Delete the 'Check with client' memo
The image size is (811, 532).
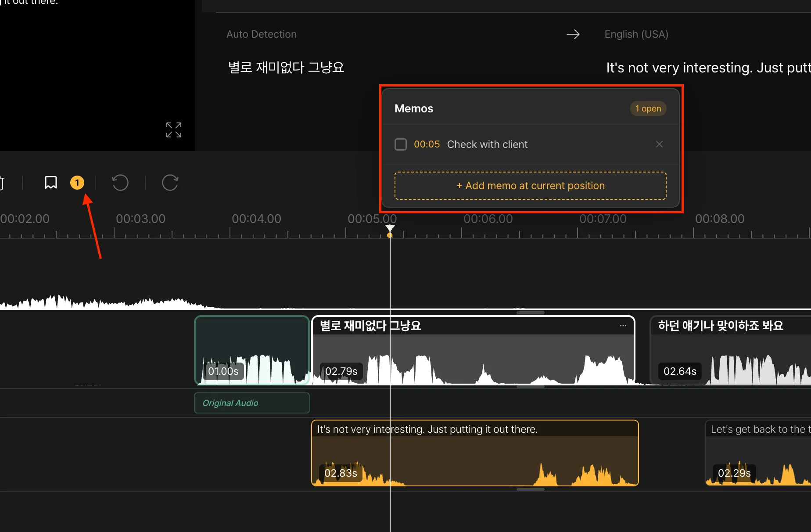tap(659, 144)
